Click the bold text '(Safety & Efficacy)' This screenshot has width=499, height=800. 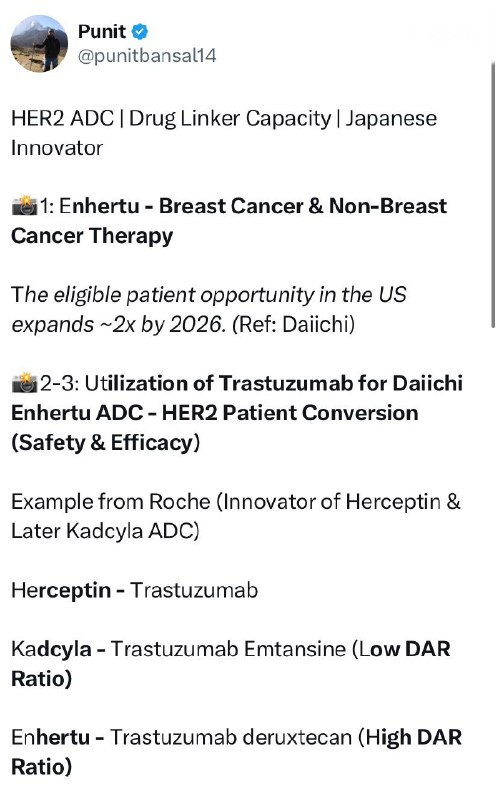(x=106, y=442)
